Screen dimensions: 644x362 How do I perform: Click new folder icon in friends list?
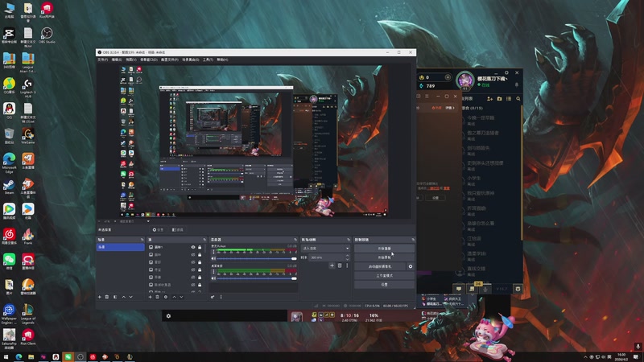click(x=499, y=98)
